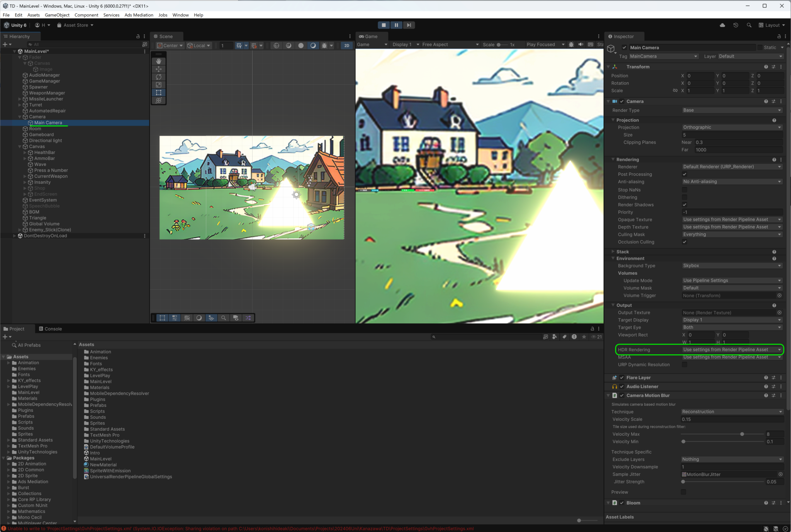
Task: Open the Projection dropdown showing Orthographic
Action: coord(731,127)
